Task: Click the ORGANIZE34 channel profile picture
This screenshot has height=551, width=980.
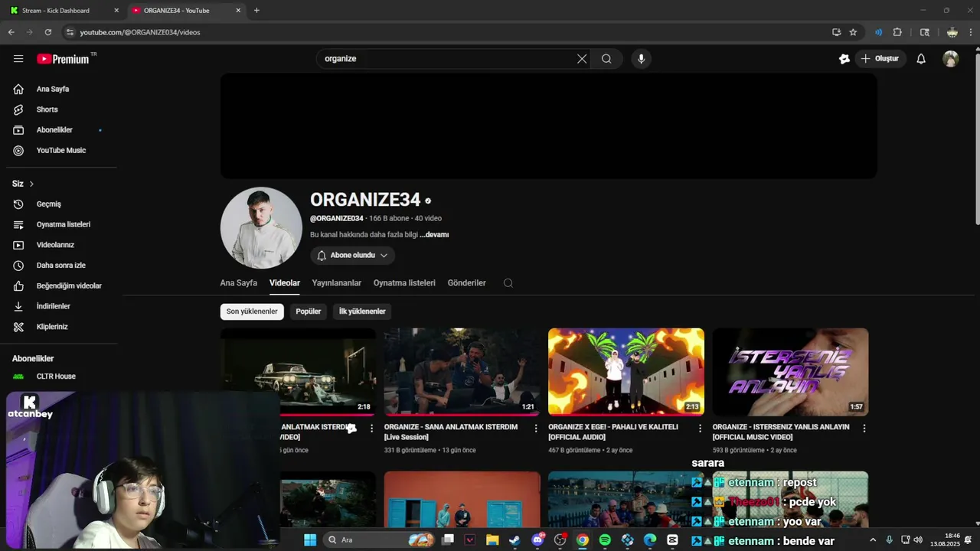Action: (261, 228)
